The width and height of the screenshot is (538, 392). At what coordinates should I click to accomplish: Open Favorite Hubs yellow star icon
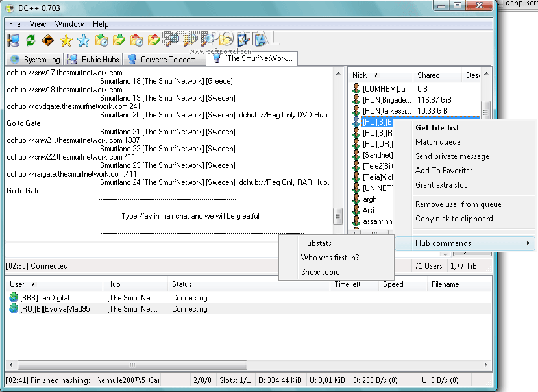coord(66,40)
